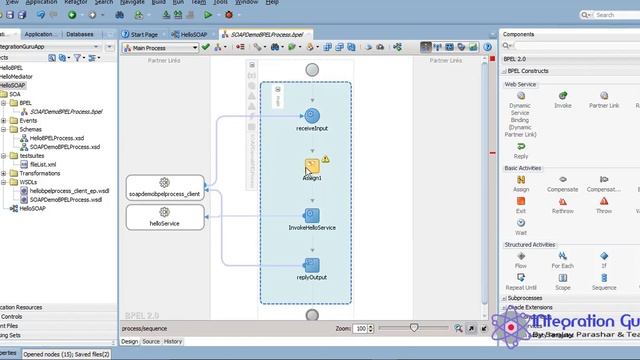
Task: Click the binoculars Find icon in main toolbar
Action: coord(120,15)
